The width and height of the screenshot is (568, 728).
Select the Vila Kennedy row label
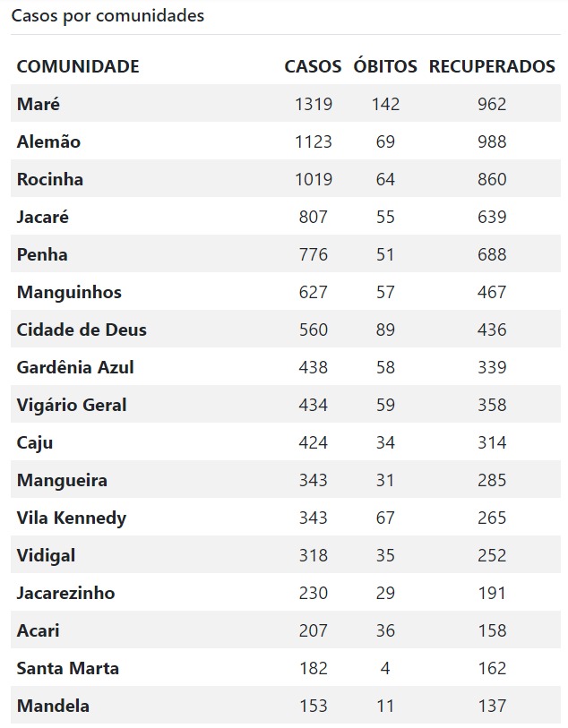(72, 518)
